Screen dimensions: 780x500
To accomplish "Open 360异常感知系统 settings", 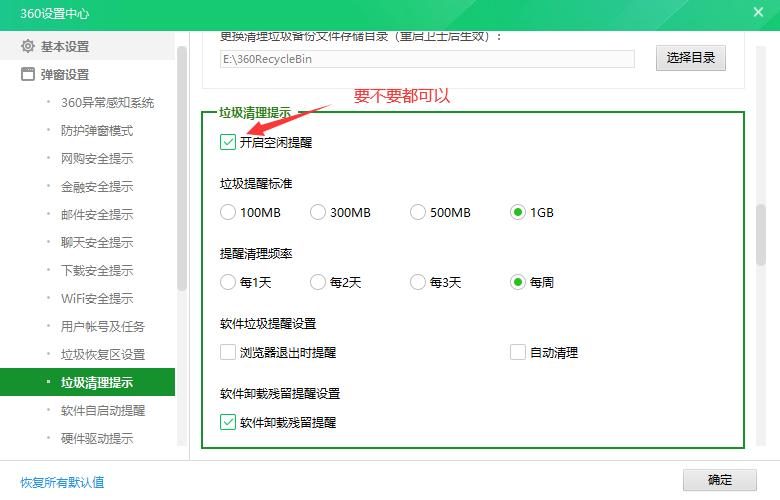I will [x=107, y=102].
